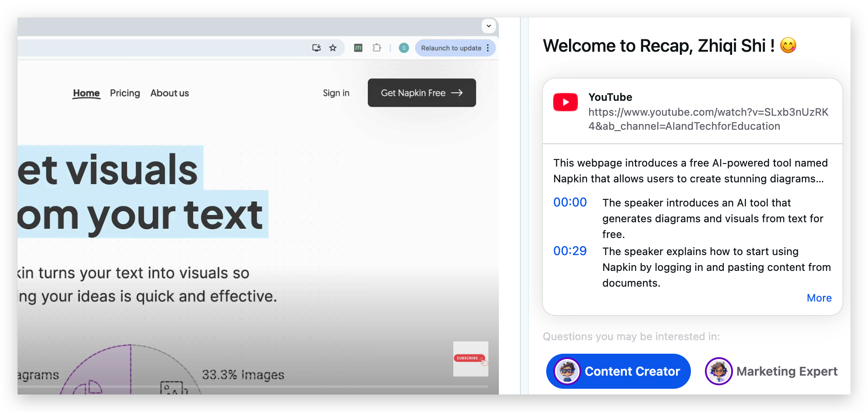The width and height of the screenshot is (868, 412).
Task: Click the Subscribe overlay thumbnail
Action: (x=470, y=359)
